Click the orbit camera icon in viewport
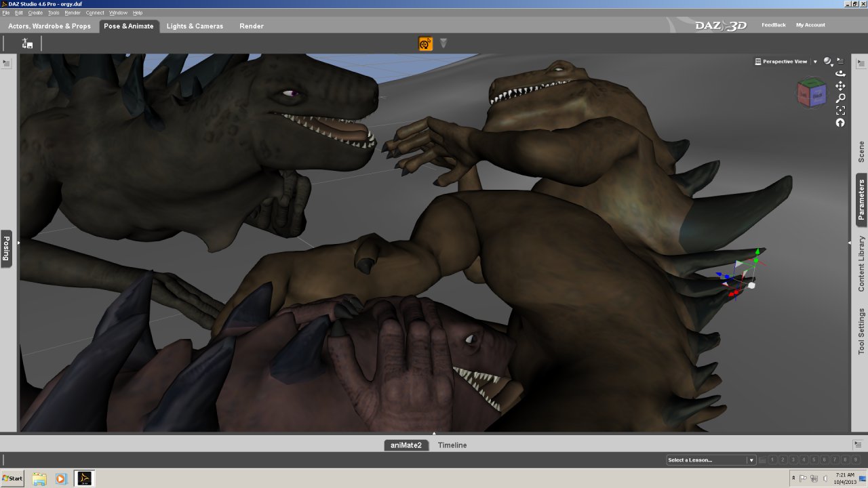This screenshot has height=488, width=868. pyautogui.click(x=840, y=73)
